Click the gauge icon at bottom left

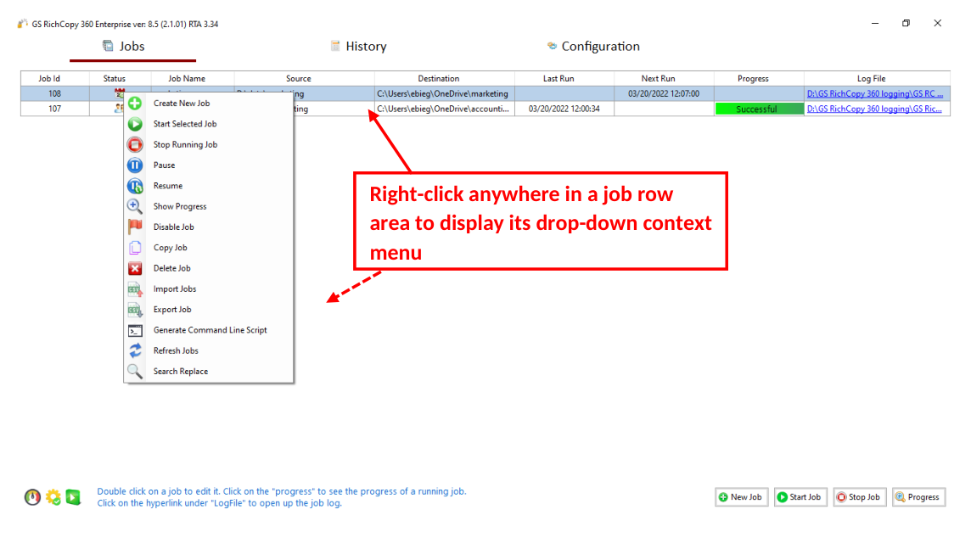tap(32, 497)
